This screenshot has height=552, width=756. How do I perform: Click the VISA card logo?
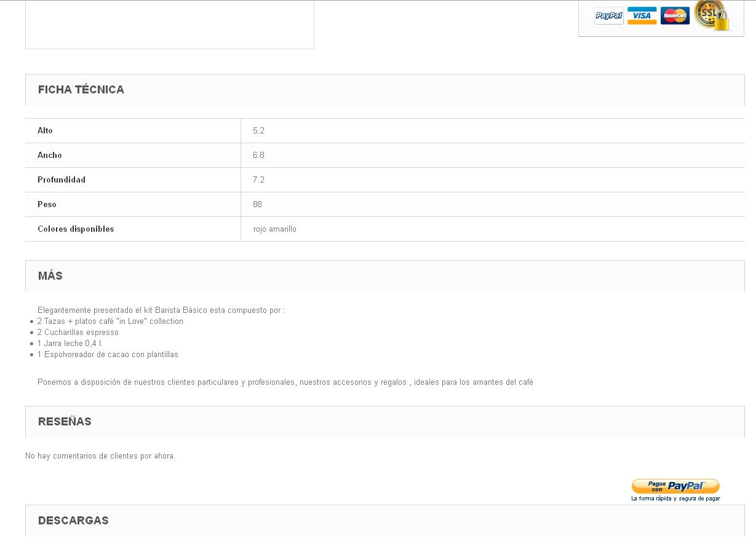642,16
